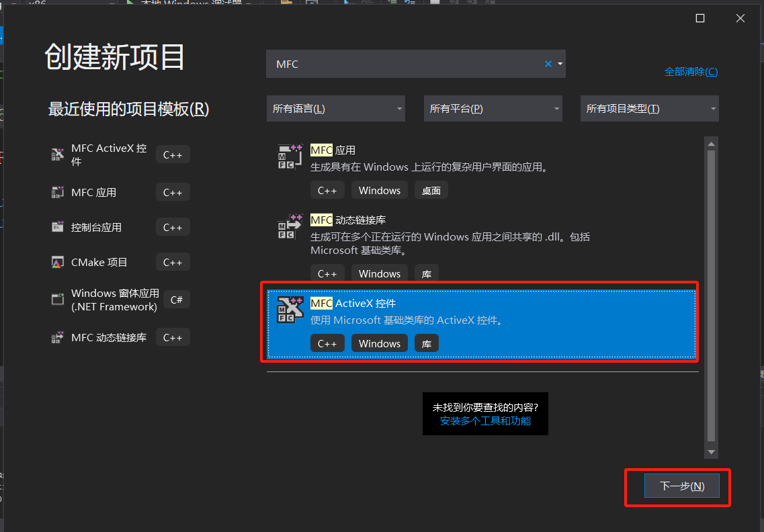Click Windows 窗体应用 icon in recent list

point(58,299)
